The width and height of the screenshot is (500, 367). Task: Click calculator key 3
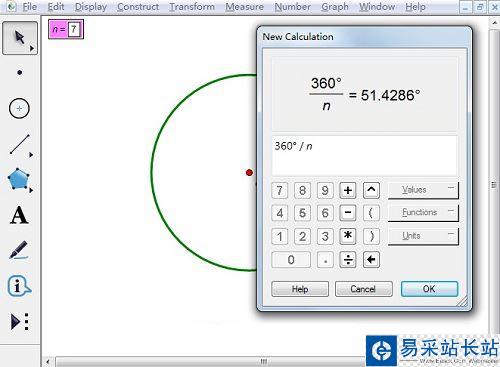click(325, 236)
